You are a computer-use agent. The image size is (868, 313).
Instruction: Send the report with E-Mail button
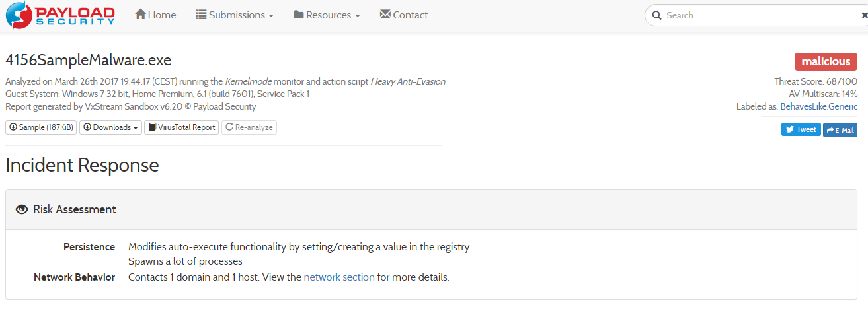pyautogui.click(x=840, y=130)
